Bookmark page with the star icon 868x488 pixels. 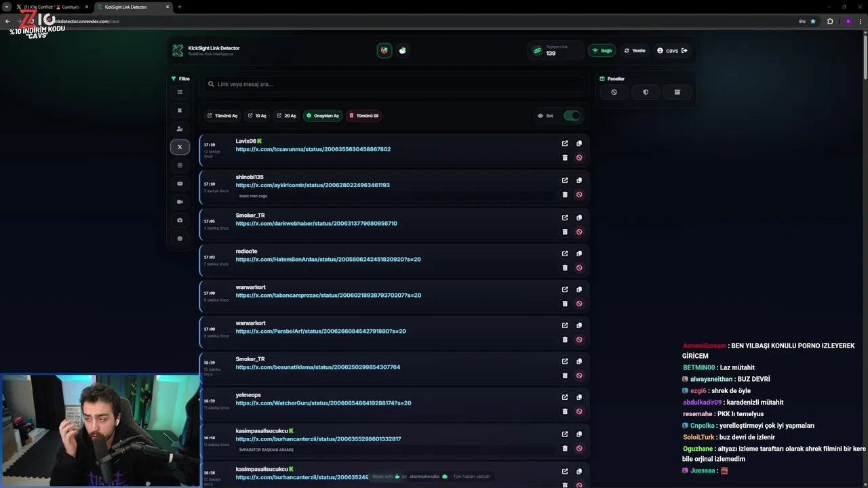[x=813, y=22]
